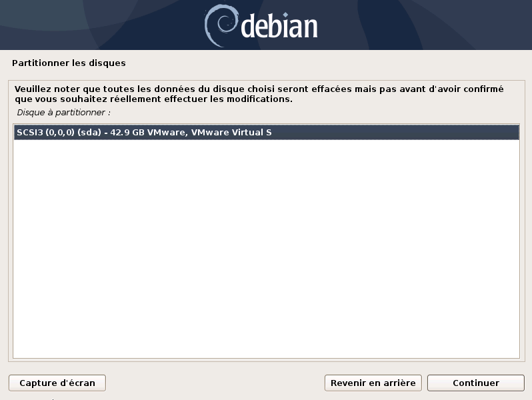Select the SCSI3 (0,0,0) (sda) disk entry

click(267, 132)
